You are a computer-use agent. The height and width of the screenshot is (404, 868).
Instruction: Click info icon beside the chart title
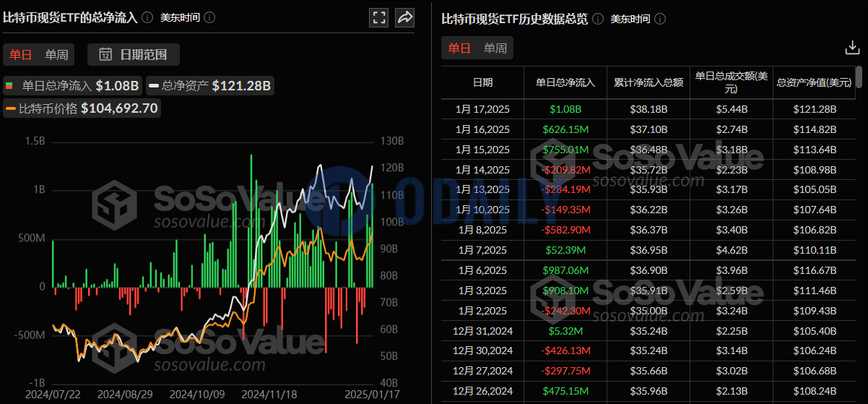point(147,18)
